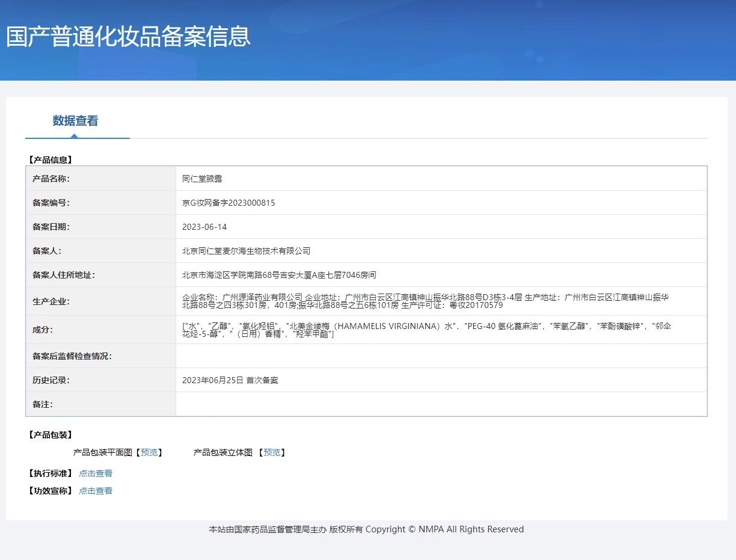
Task: Click the 备案人 row label
Action: pyautogui.click(x=47, y=251)
